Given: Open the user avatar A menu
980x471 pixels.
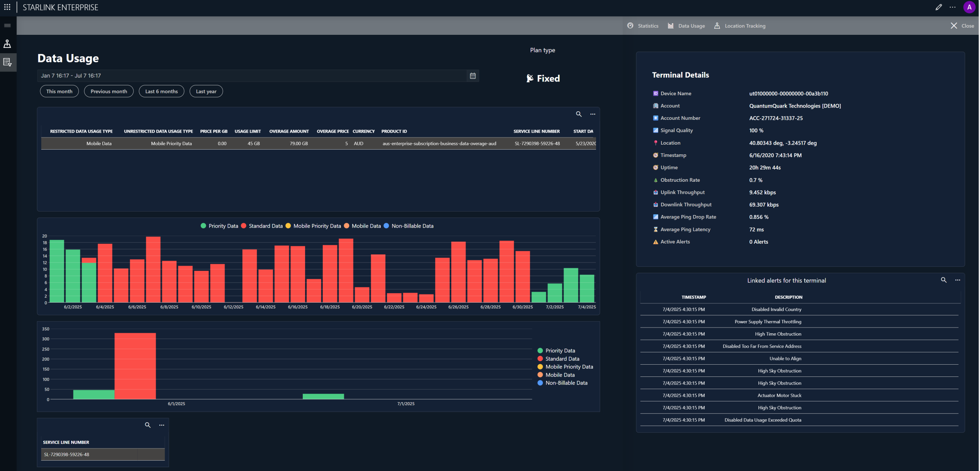Looking at the screenshot, I should point(969,7).
